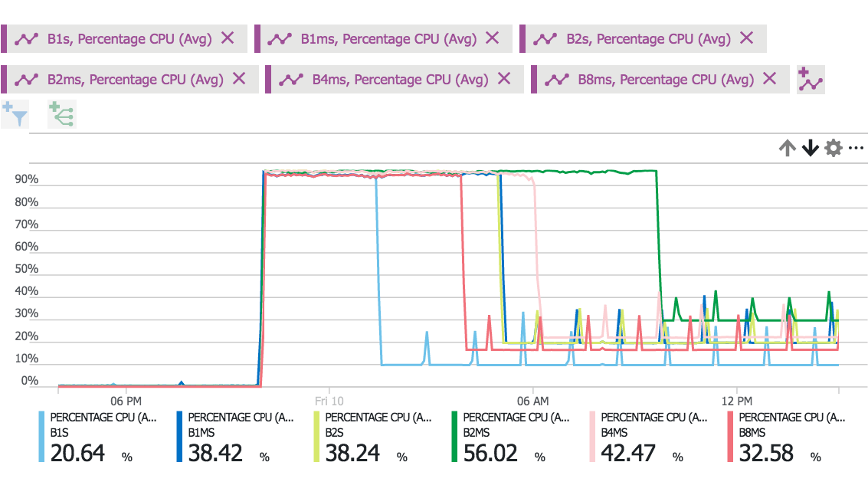The image size is (868, 485).
Task: Open the ellipsis overflow menu
Action: 857,148
